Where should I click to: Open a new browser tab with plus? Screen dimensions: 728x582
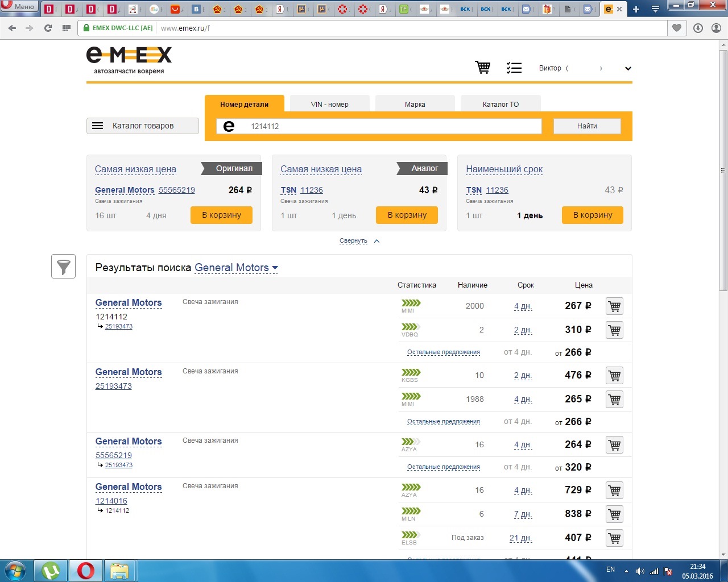pyautogui.click(x=636, y=9)
